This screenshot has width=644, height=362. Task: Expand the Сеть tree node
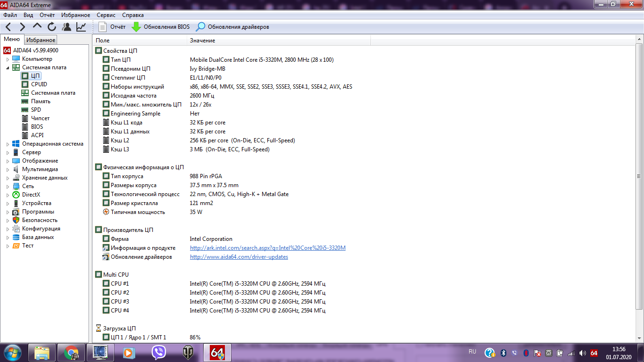coord(8,187)
